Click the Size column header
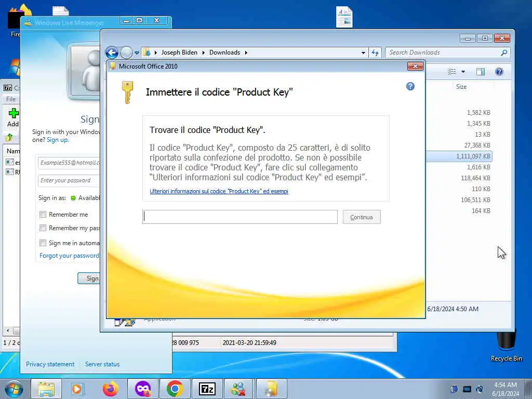 pyautogui.click(x=461, y=87)
